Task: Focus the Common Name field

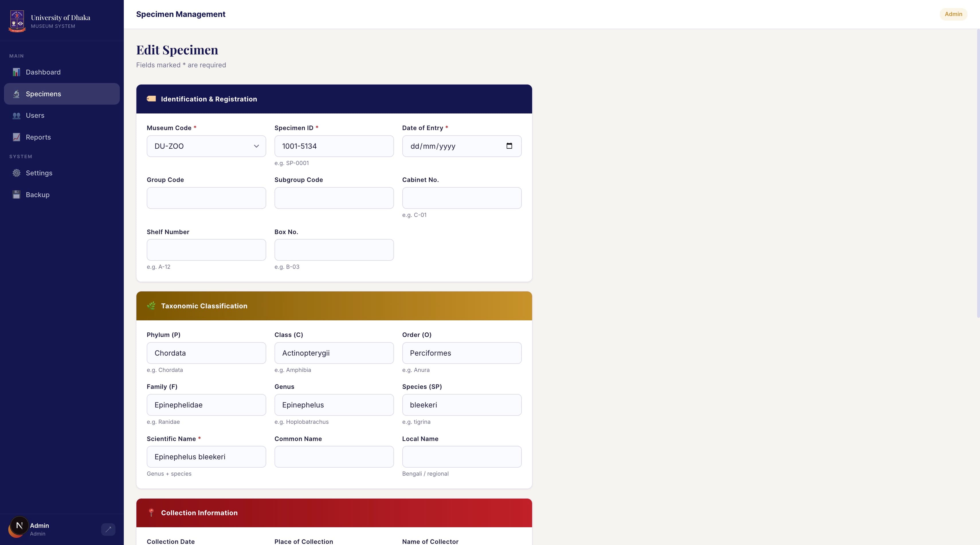Action: [x=334, y=457]
